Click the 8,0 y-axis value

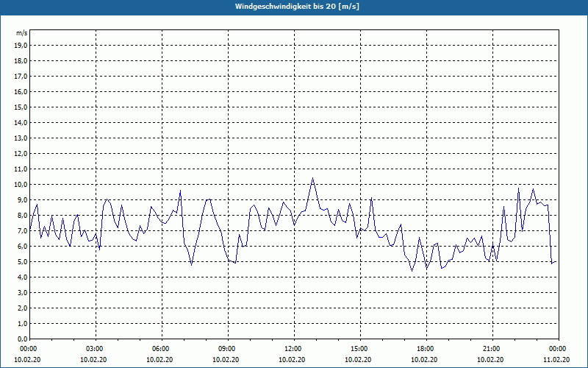point(22,216)
